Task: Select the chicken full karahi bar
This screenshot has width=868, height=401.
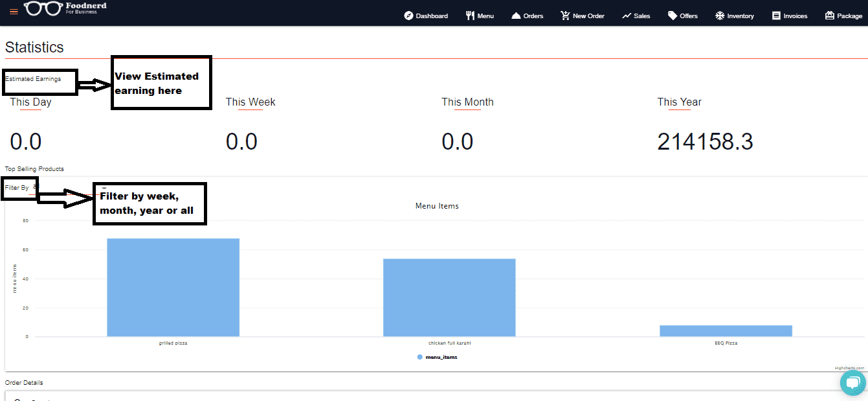Action: coord(449,297)
